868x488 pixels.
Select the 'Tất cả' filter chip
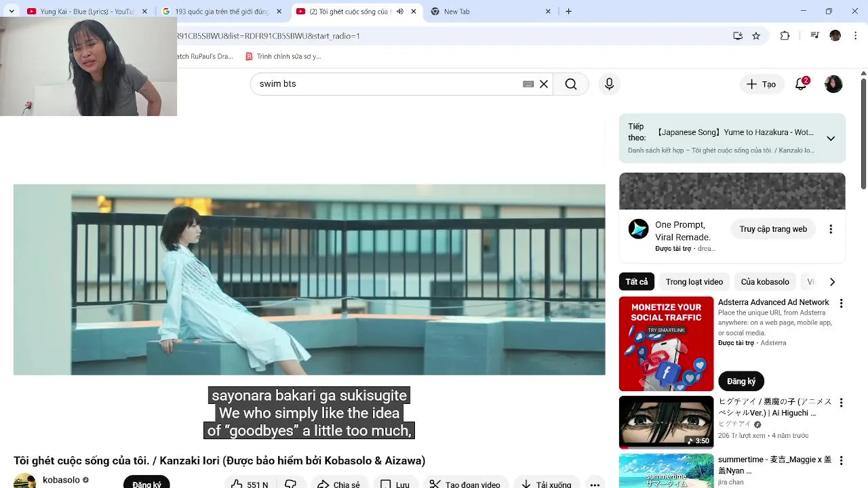click(x=637, y=282)
